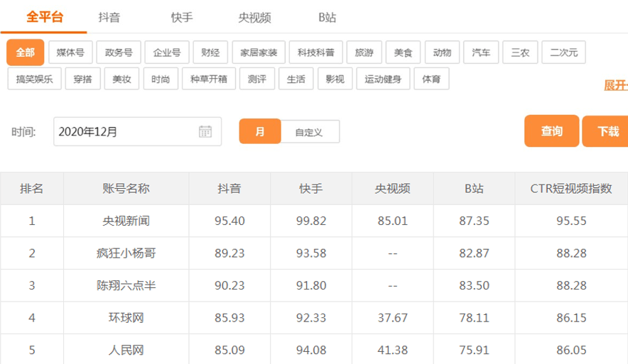Screen dimensions: 628x364
Task: Pick the 测评 category tag
Action: (257, 79)
